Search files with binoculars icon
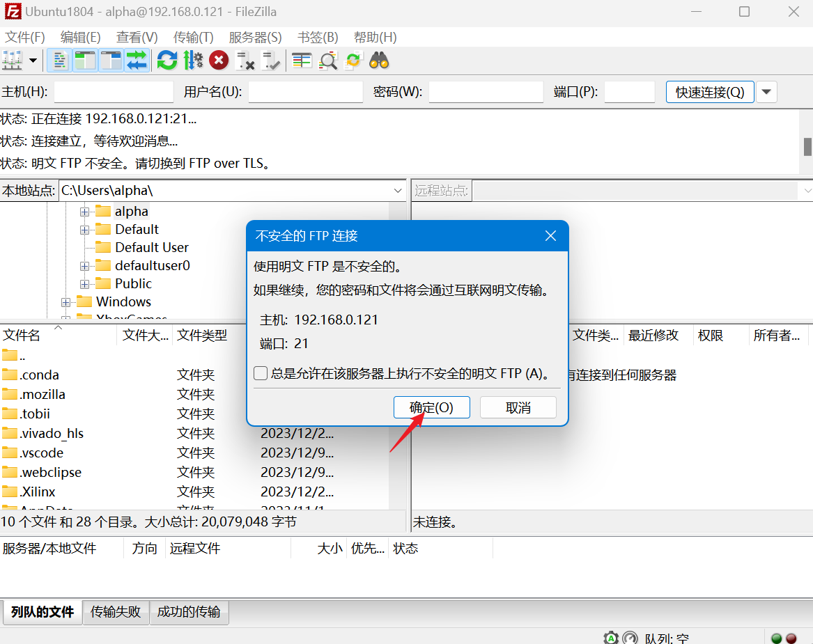The height and width of the screenshot is (644, 813). point(379,61)
